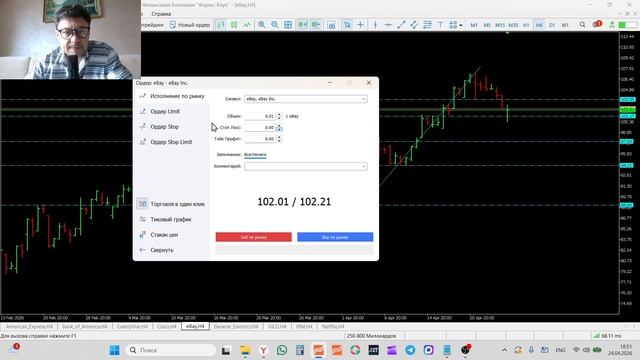
Task: Open Тиковый график view
Action: [x=171, y=219]
